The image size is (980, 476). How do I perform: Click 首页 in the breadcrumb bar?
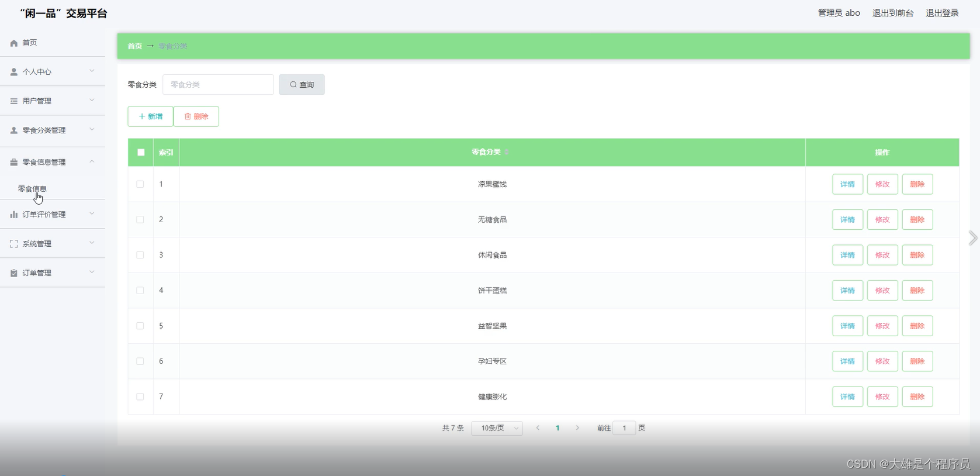135,46
